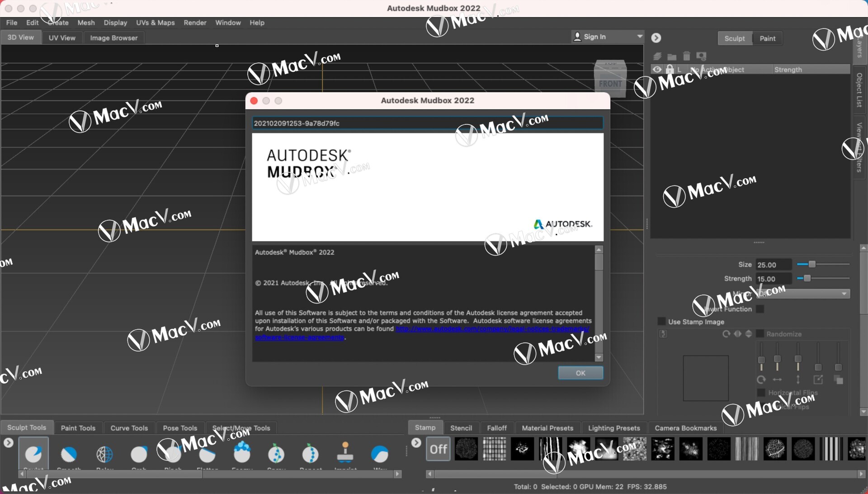Click the Sign In user icon
868x494 pixels.
[x=577, y=37]
